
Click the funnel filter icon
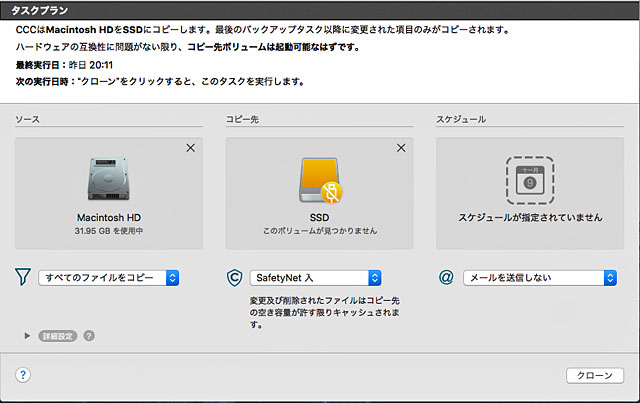[x=23, y=277]
